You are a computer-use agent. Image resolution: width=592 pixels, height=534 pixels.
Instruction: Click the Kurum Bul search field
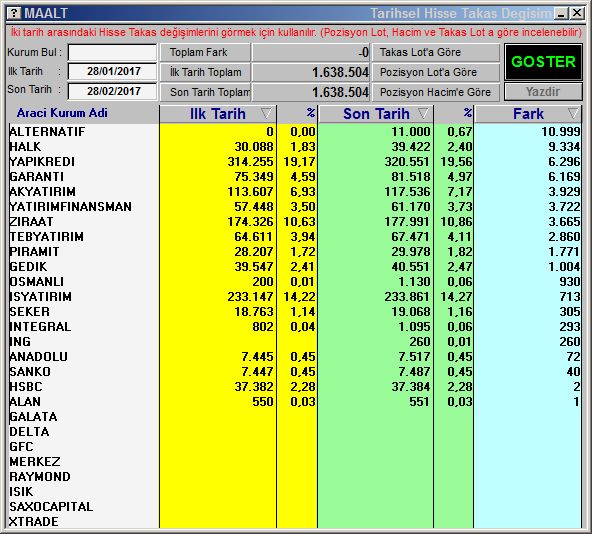pyautogui.click(x=112, y=52)
